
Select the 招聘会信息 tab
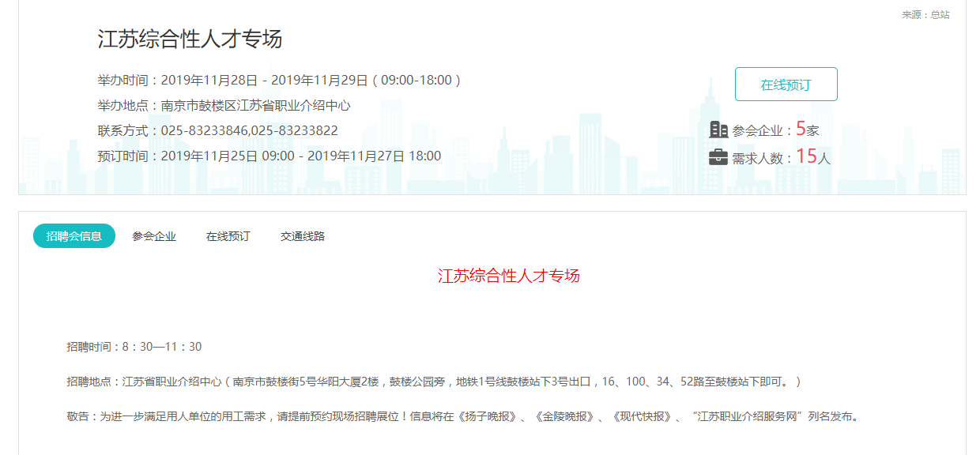(x=74, y=236)
